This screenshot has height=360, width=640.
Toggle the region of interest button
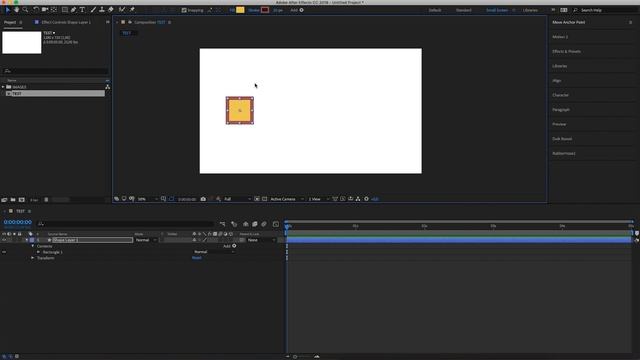[x=257, y=199]
